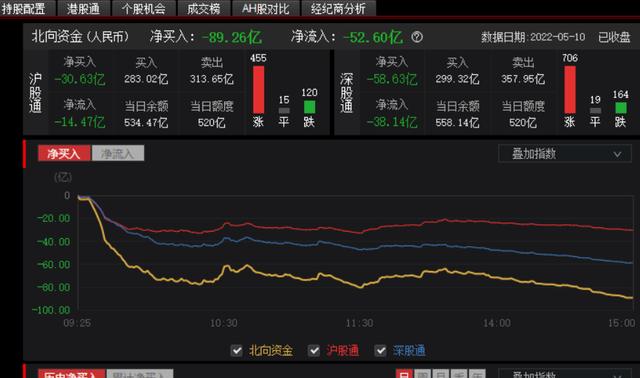Viewport: 640px width, 378px height.
Task: Select the 历史净买入 tab in the lower section
Action: pos(72,374)
